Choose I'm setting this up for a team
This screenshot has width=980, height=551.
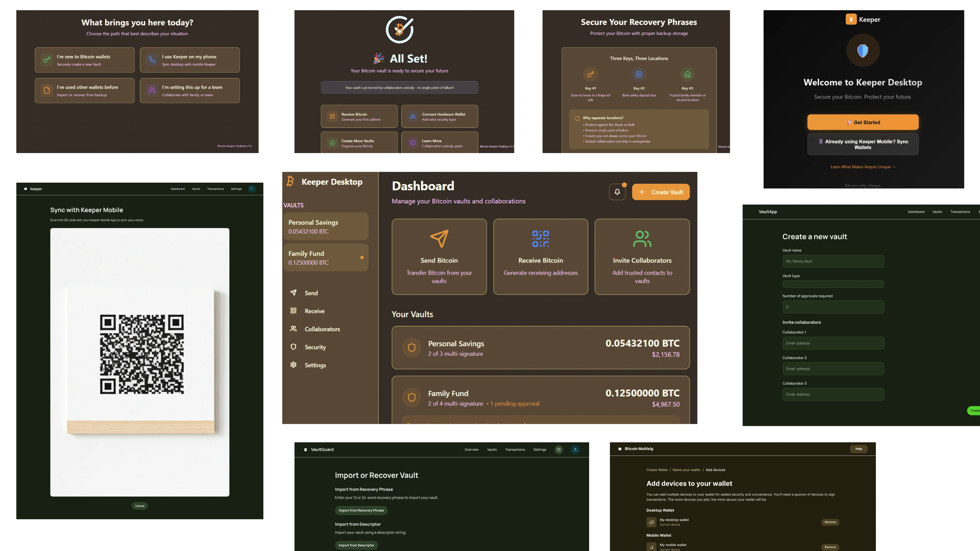pos(190,90)
